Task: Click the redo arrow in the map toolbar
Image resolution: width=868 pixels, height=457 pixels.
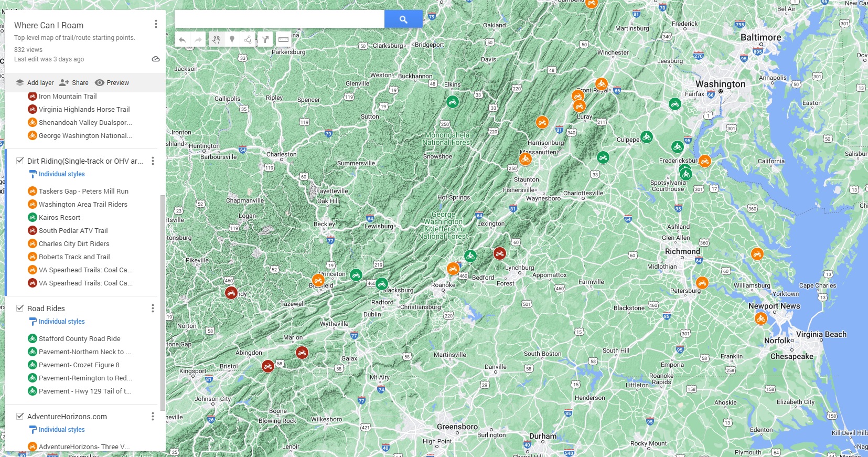Action: [x=198, y=39]
